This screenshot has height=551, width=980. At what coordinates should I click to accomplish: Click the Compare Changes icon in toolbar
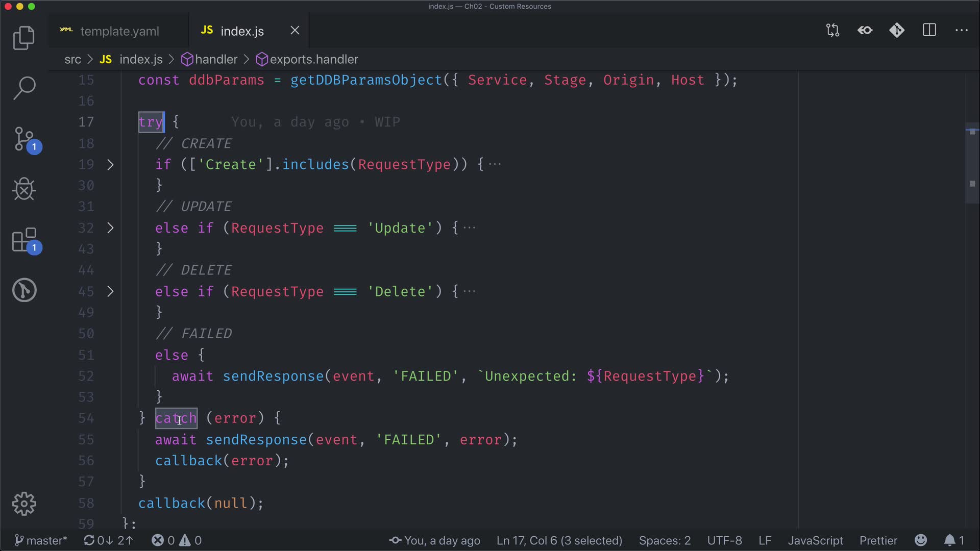click(x=832, y=31)
